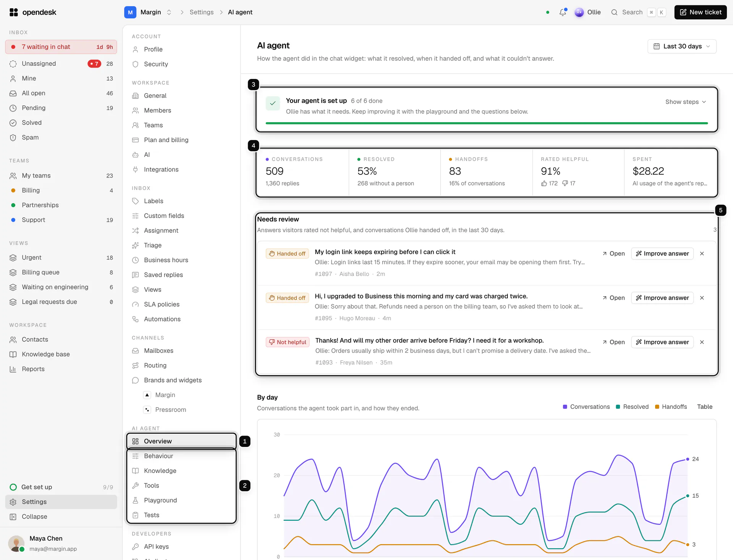Open the charged twice conversation #1095

coord(614,298)
